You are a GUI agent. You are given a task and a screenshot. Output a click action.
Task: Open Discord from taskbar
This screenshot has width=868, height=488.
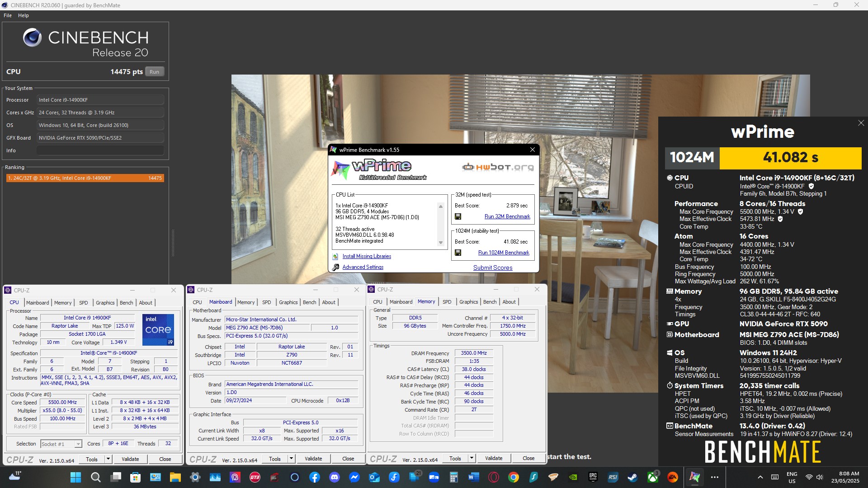coord(335,477)
